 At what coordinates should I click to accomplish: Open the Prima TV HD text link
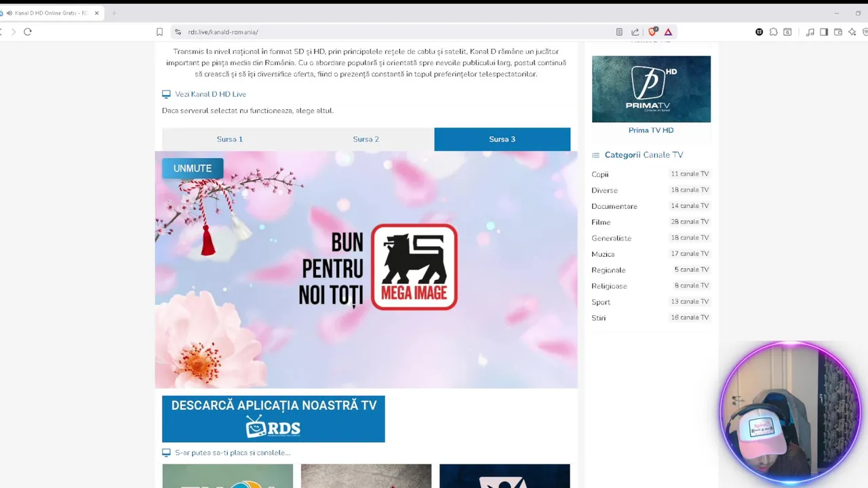pyautogui.click(x=651, y=130)
